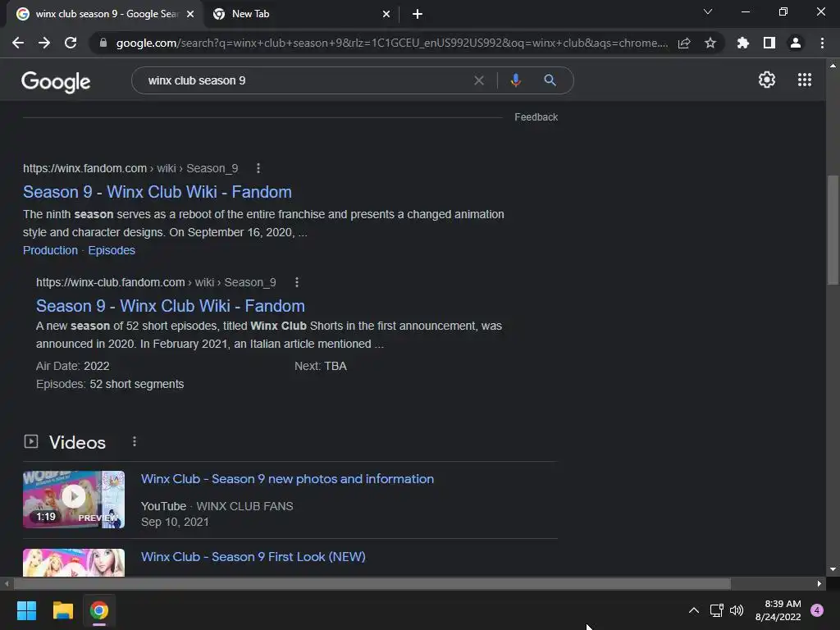
Task: Open Production sitelink
Action: tap(50, 250)
